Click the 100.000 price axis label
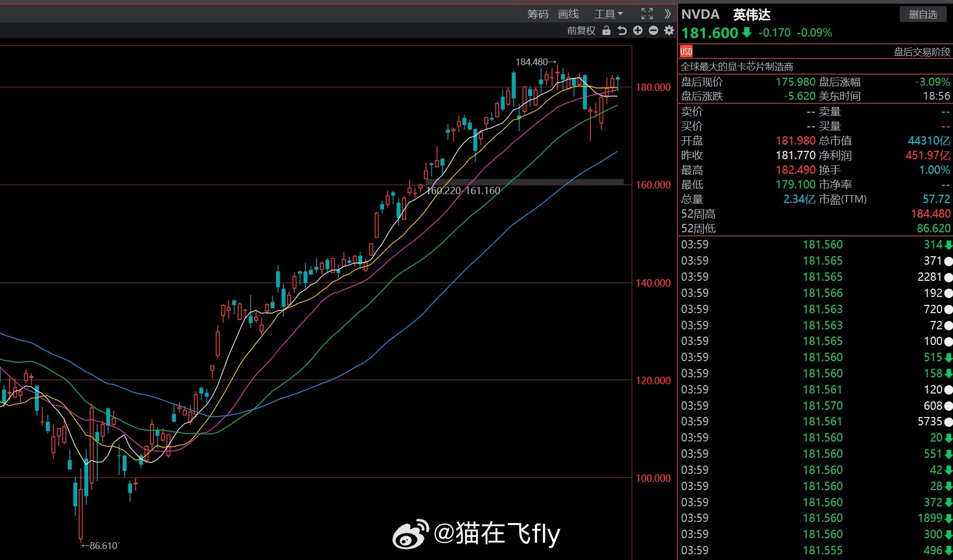Viewport: 953px width, 560px height. pos(653,479)
